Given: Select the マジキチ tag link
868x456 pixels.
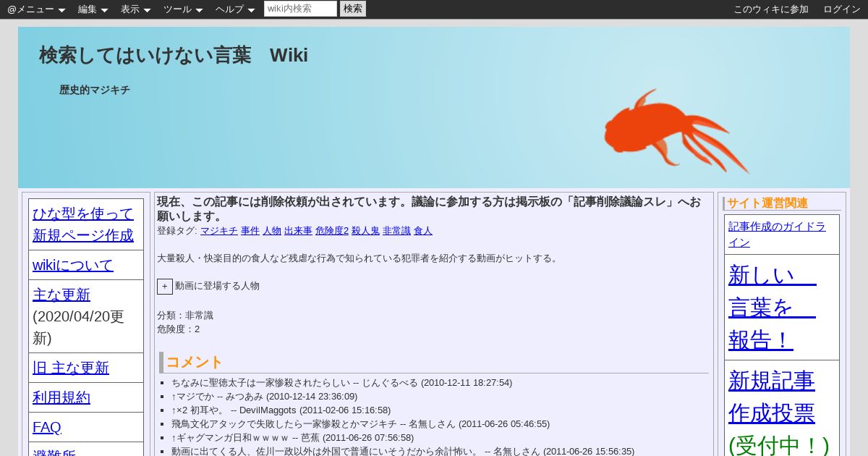Looking at the screenshot, I should click(219, 231).
